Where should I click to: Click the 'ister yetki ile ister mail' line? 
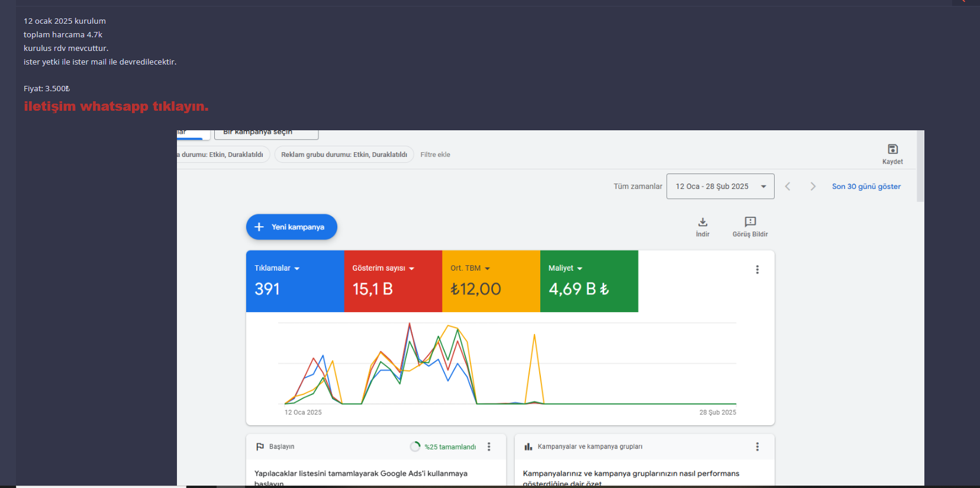100,62
